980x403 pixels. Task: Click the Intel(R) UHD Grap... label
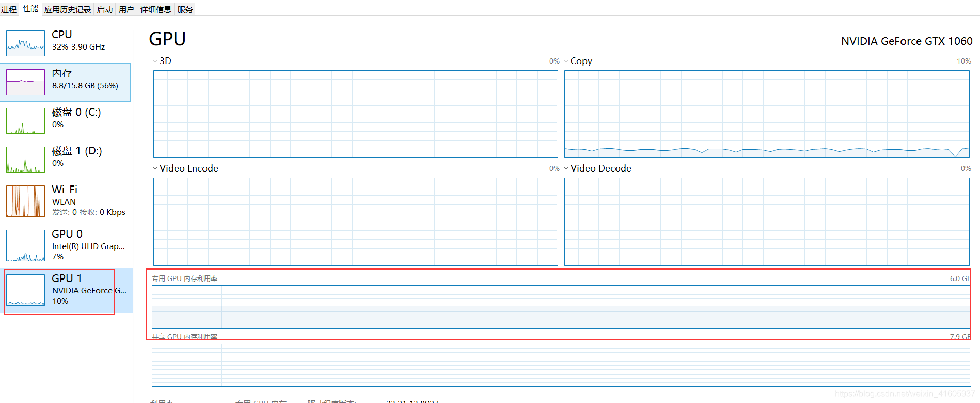tap(88, 246)
